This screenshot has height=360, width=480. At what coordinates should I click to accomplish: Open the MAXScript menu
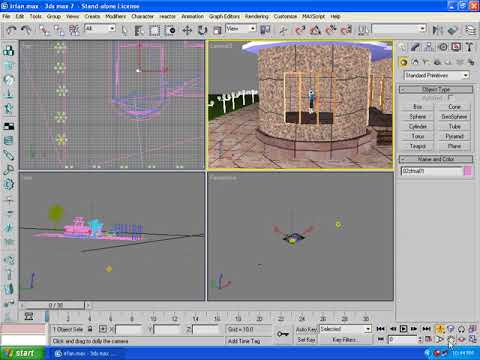click(313, 16)
